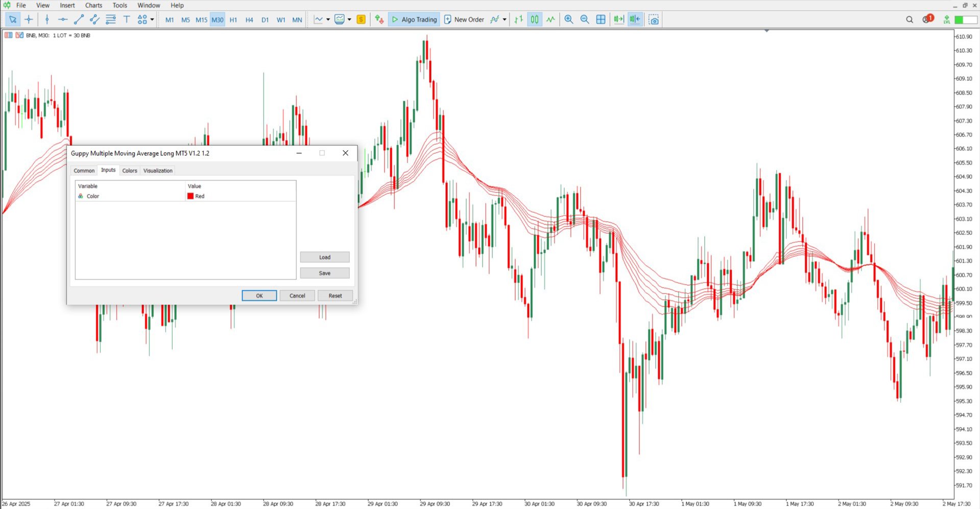This screenshot has width=980, height=509.
Task: Open the tile windows grid icon
Action: (x=601, y=19)
